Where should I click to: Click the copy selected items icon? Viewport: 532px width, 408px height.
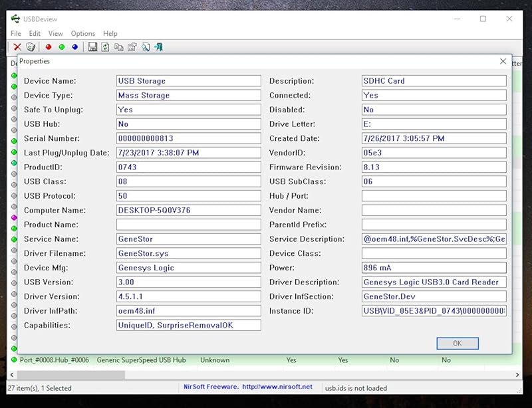click(119, 47)
